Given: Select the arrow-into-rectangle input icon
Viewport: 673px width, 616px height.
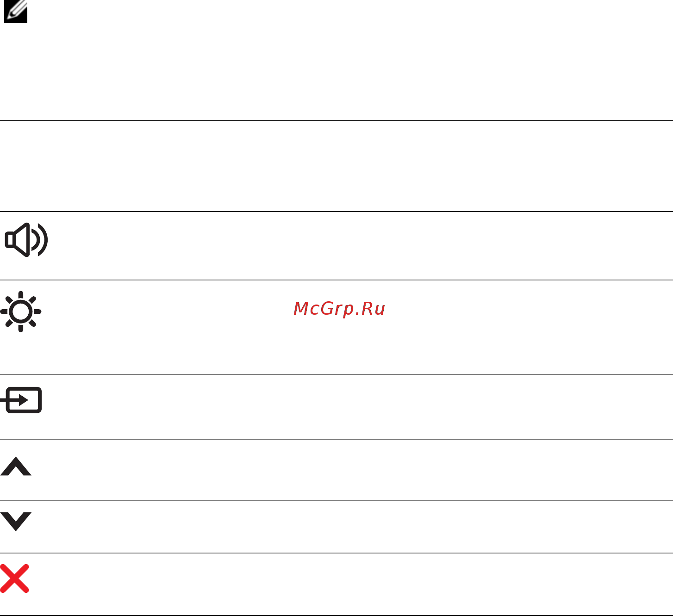Looking at the screenshot, I should [21, 400].
